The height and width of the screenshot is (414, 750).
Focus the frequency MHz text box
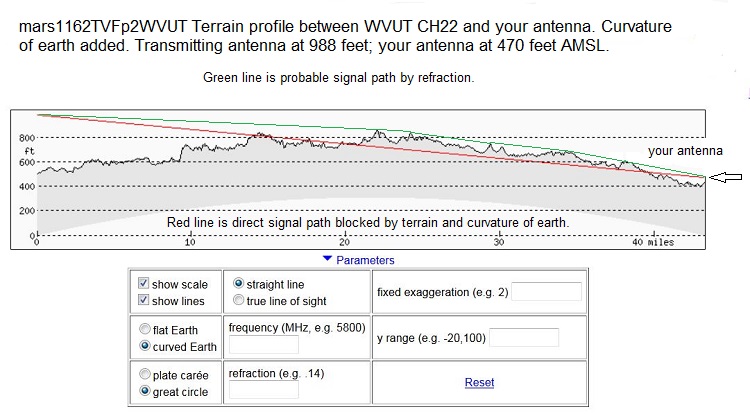pos(264,345)
